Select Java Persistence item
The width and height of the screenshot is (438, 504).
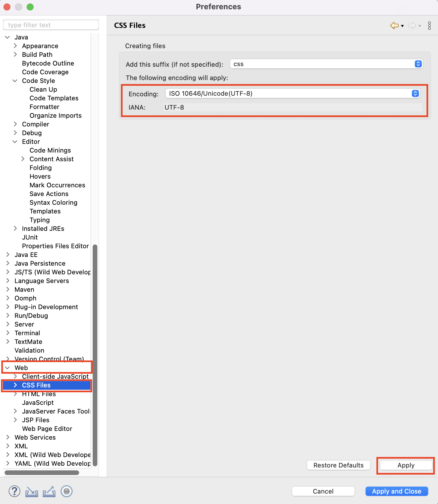point(40,263)
